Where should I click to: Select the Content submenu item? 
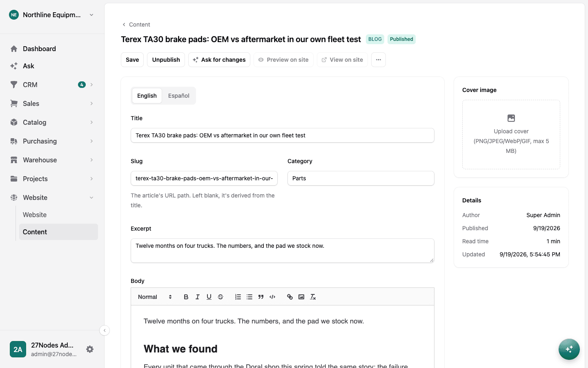point(58,232)
